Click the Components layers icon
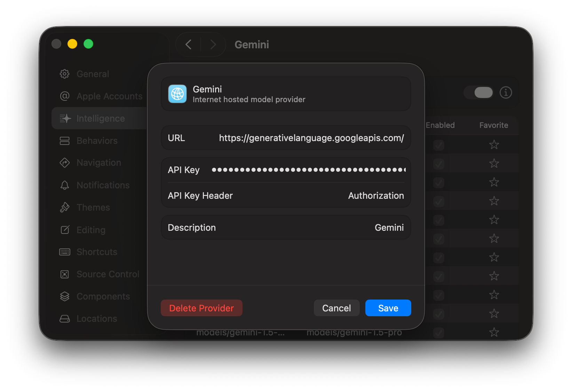 coord(65,296)
